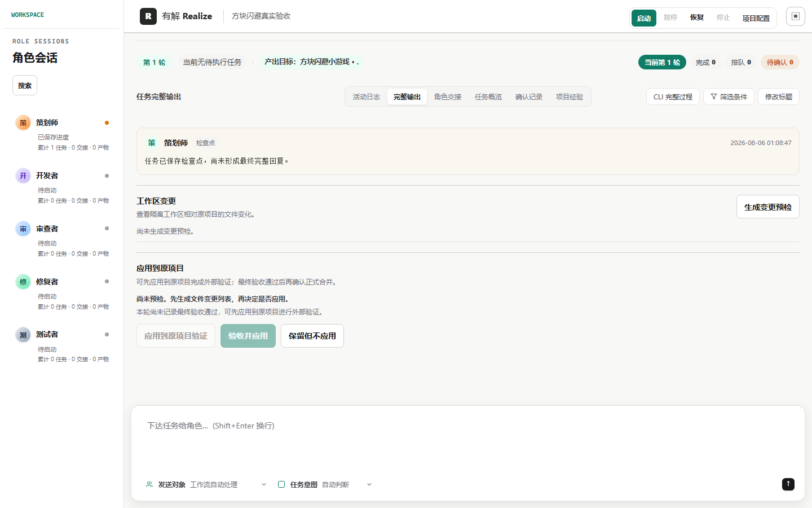Image resolution: width=812 pixels, height=508 pixels.
Task: Select the 开发者 role session row
Action: pos(62,187)
